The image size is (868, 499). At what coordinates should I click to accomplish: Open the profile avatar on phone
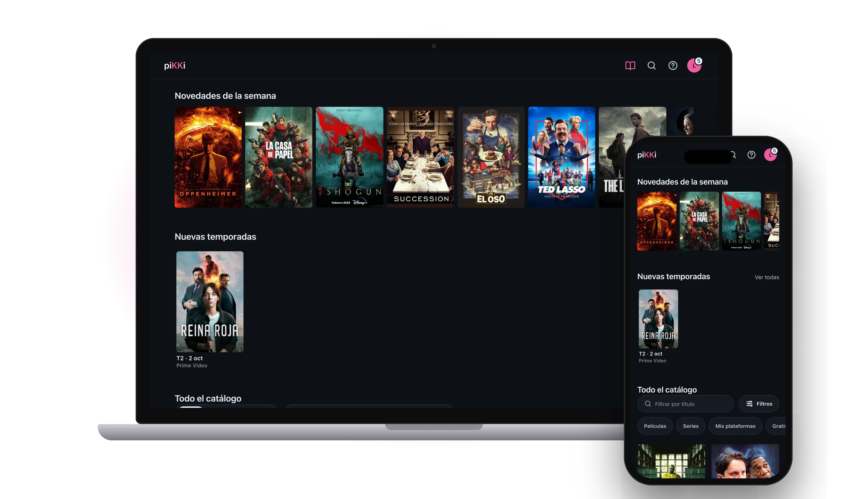click(770, 154)
